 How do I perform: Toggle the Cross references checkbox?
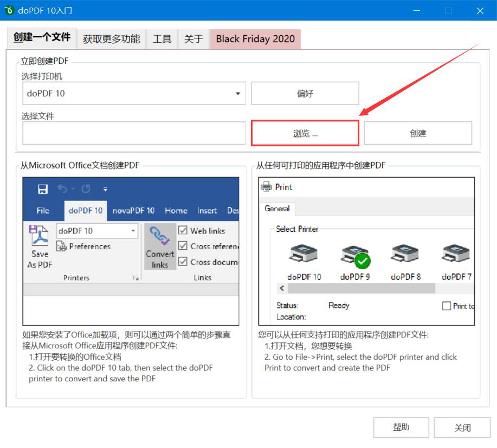(183, 245)
